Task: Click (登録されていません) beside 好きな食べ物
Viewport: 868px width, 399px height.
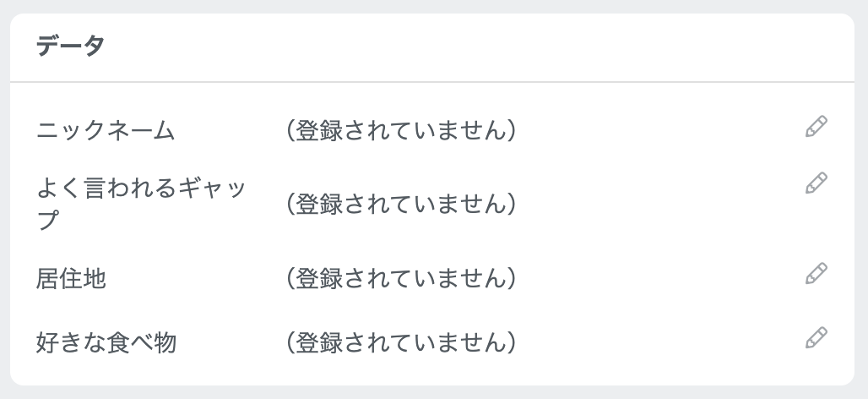Action: click(x=401, y=342)
